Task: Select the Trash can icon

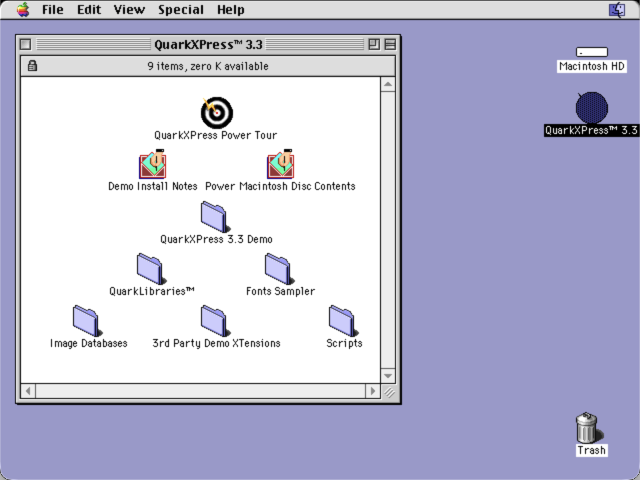Action: [588, 427]
